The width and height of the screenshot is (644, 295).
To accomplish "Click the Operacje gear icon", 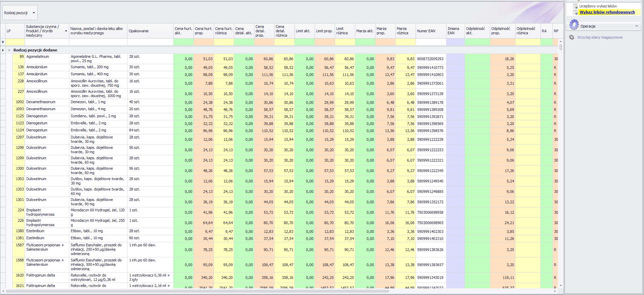I will click(x=574, y=25).
